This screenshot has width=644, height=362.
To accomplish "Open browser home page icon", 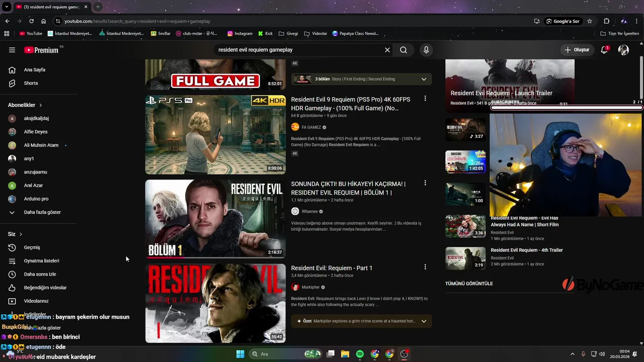I will tap(43, 21).
